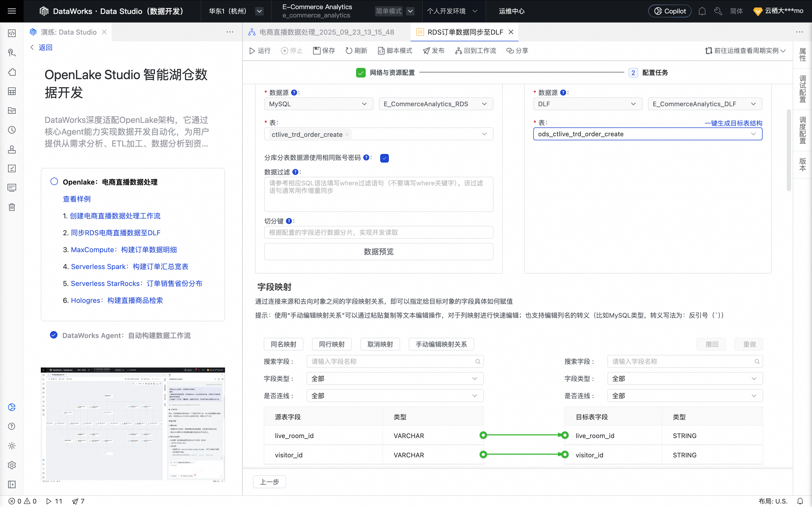Expand the 个人开发环境 environment dropdown
812x507 pixels.
pos(452,11)
